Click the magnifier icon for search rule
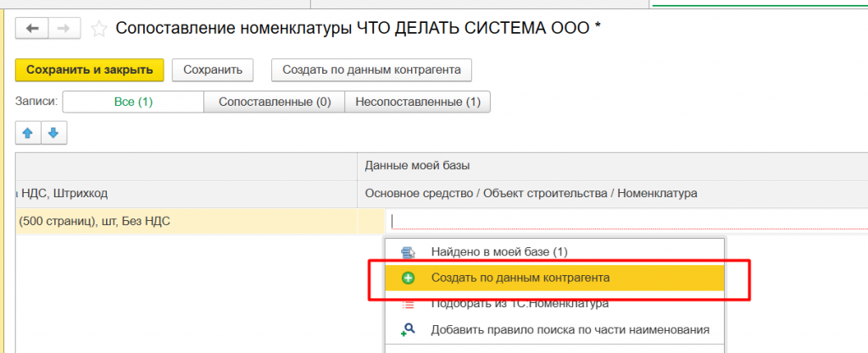This screenshot has height=353, width=868. point(408,330)
